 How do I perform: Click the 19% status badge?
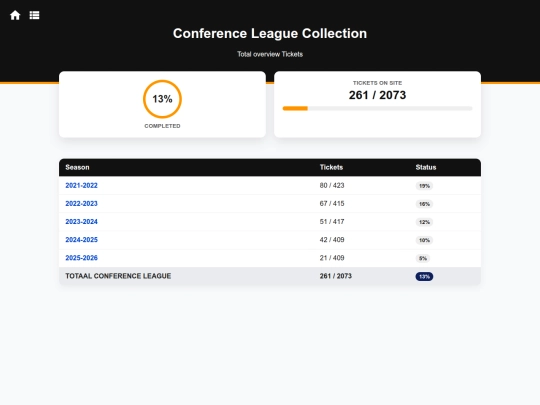[x=424, y=186]
